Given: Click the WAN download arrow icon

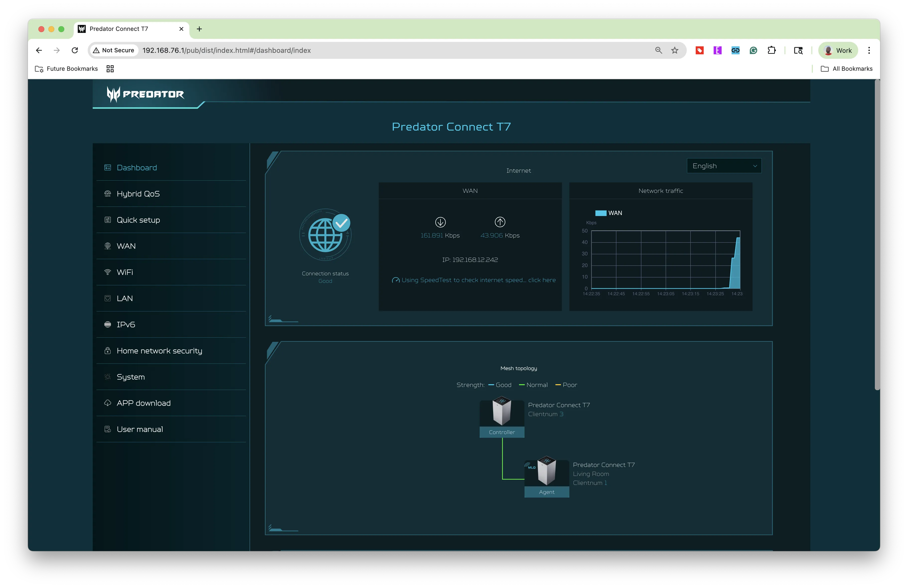Looking at the screenshot, I should [440, 222].
